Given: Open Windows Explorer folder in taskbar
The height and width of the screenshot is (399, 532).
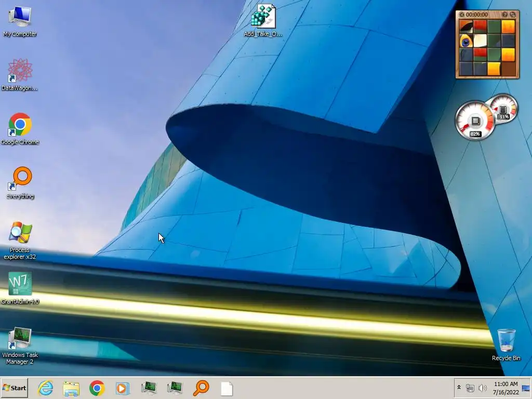Looking at the screenshot, I should pos(71,388).
